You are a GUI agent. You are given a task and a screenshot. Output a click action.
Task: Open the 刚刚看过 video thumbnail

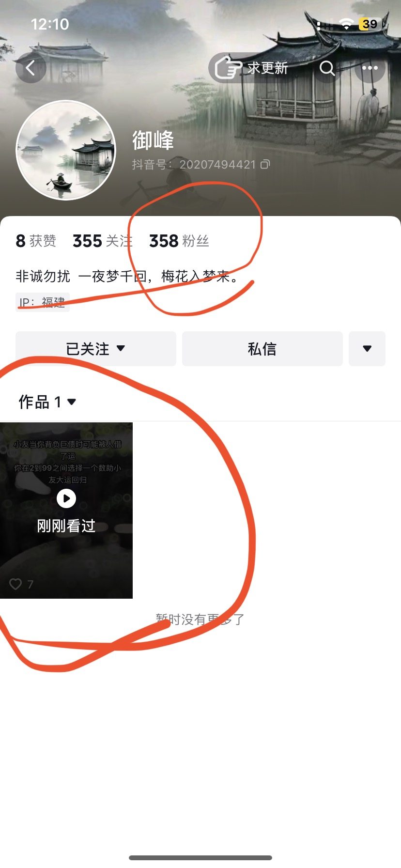[66, 511]
